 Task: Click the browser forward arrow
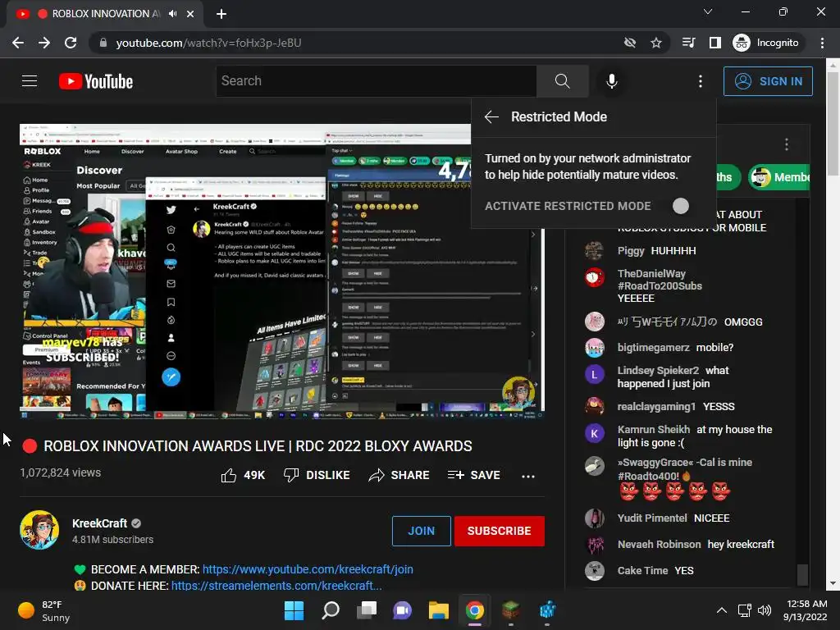pyautogui.click(x=44, y=43)
